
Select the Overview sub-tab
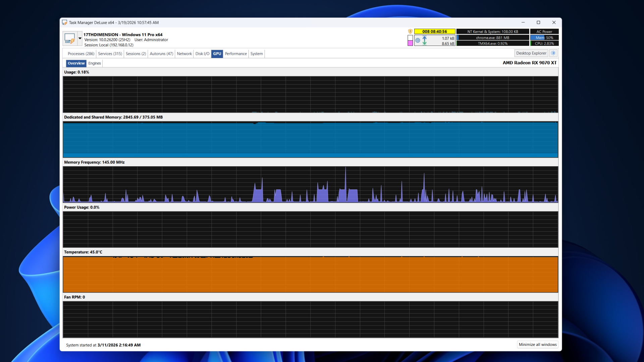click(76, 63)
